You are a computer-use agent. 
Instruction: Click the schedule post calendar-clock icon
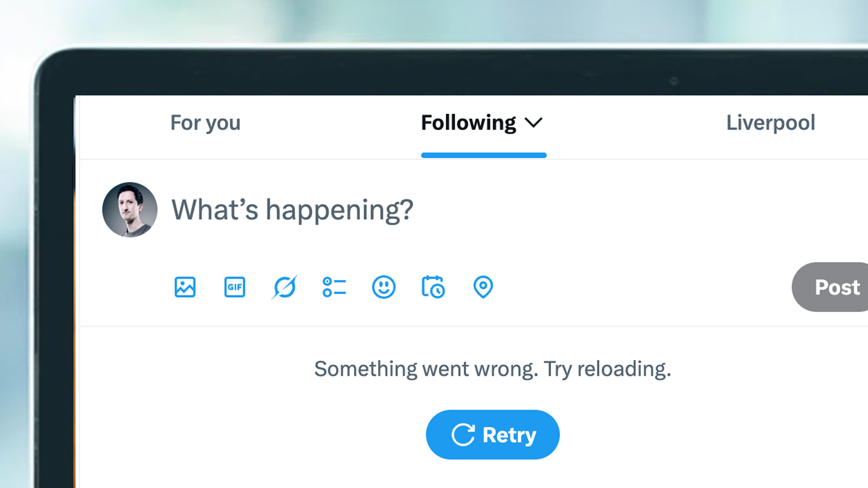(x=433, y=287)
